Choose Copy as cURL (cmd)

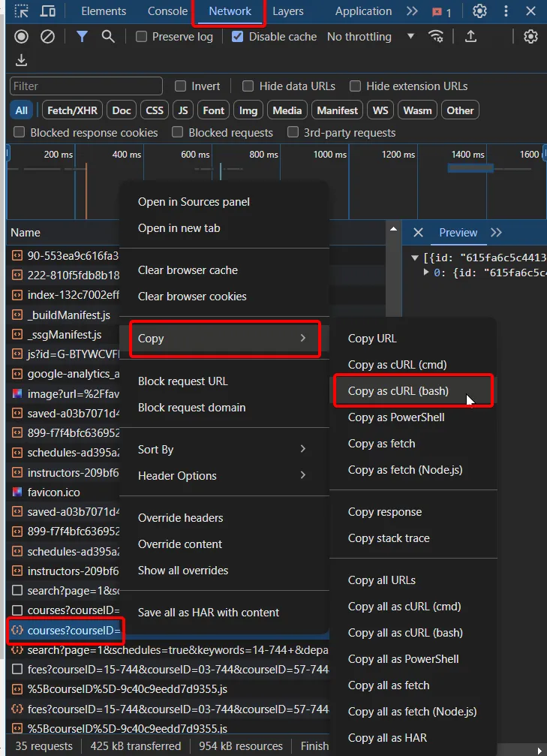point(413,365)
